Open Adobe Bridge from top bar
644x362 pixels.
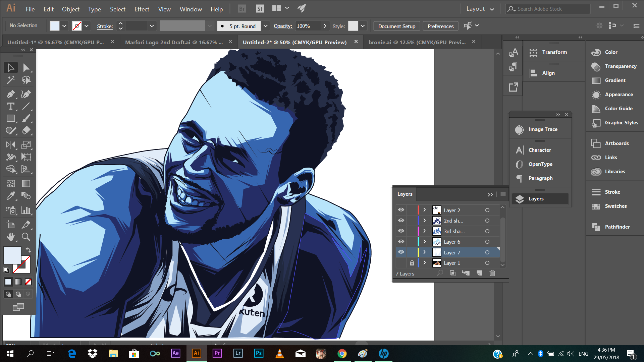click(242, 9)
